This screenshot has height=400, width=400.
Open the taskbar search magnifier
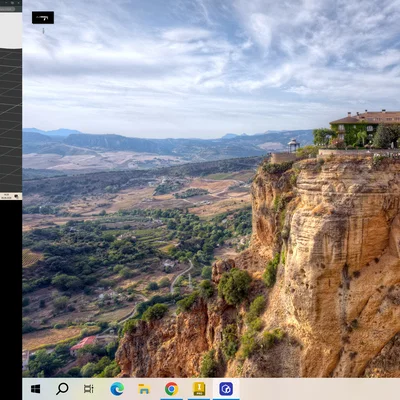pyautogui.click(x=62, y=389)
